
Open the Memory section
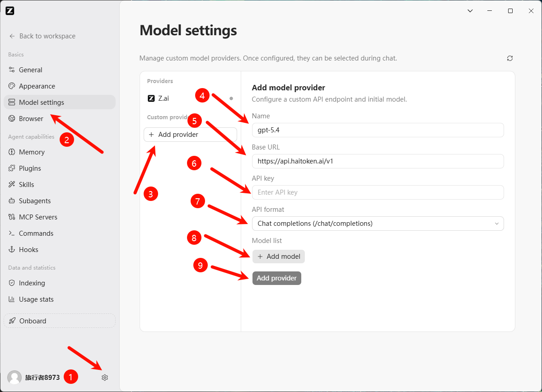tap(60, 152)
